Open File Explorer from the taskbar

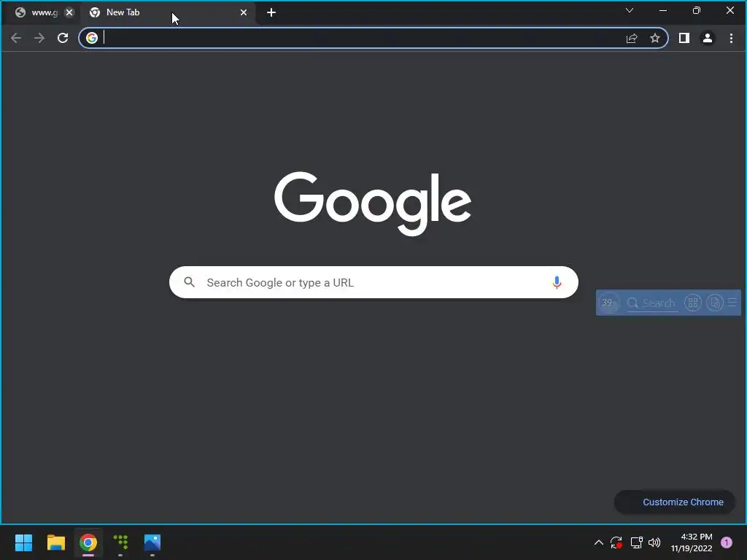coord(55,542)
